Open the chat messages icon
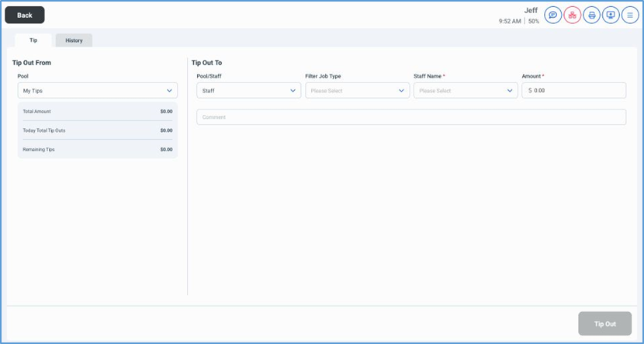Viewport: 644px width, 344px height. tap(553, 15)
